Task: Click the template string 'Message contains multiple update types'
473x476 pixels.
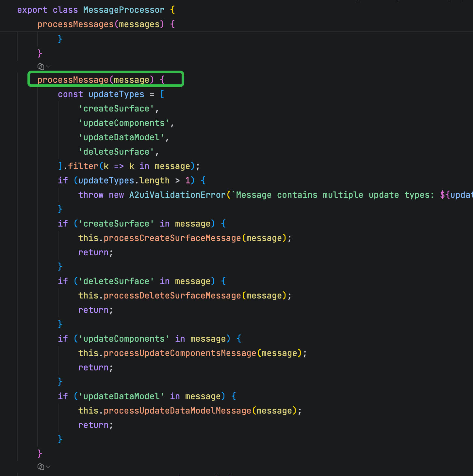Action: pos(335,195)
